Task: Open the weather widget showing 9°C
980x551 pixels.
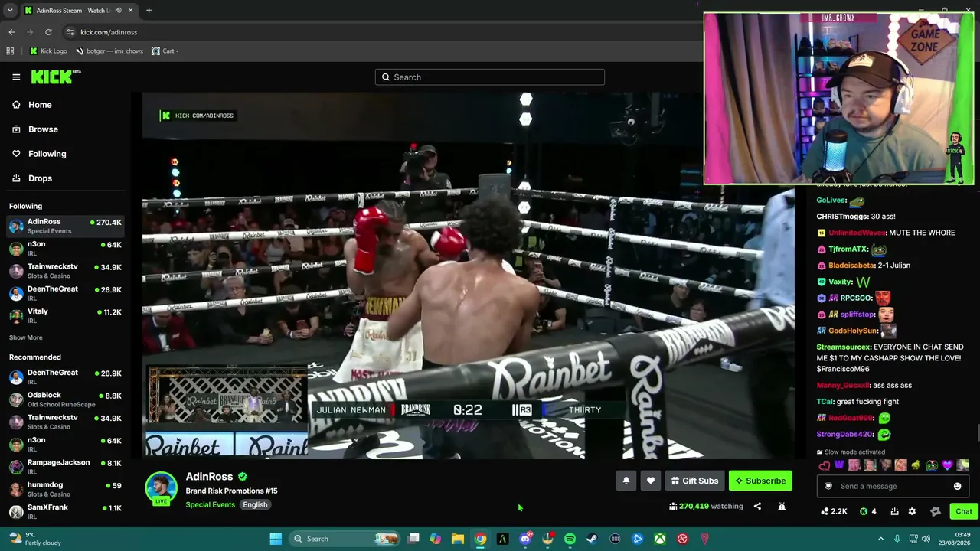Action: pos(34,539)
